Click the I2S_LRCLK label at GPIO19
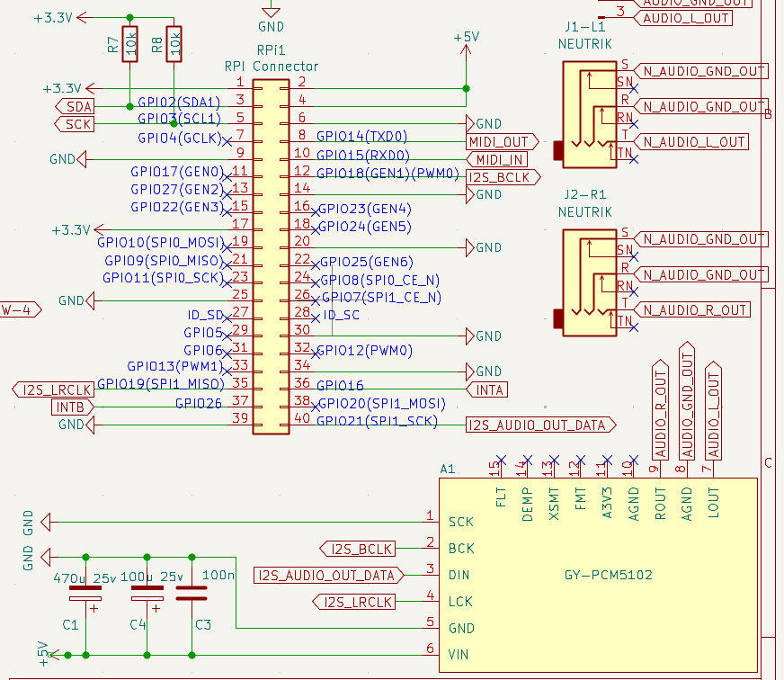Viewport: 784px width, 680px height. (54, 389)
